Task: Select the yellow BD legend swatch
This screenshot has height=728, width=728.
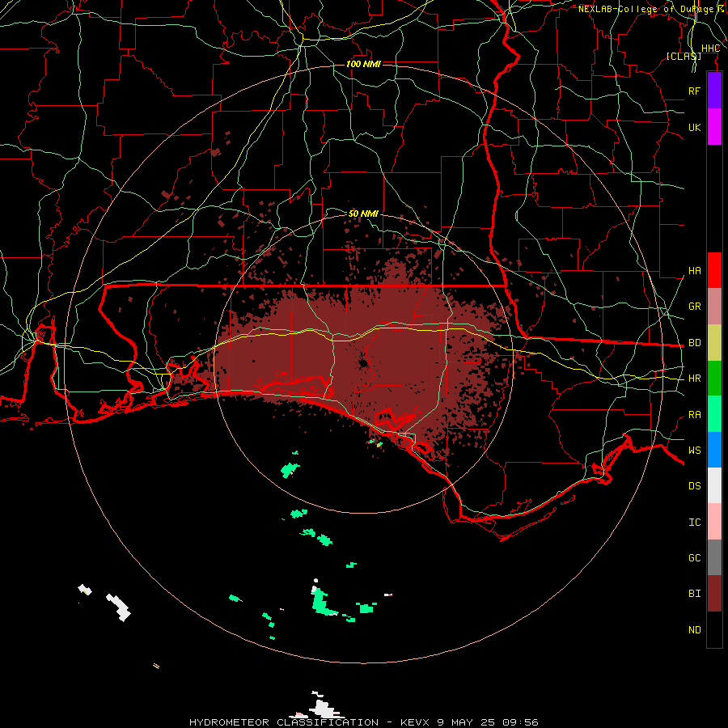Action: click(x=714, y=342)
